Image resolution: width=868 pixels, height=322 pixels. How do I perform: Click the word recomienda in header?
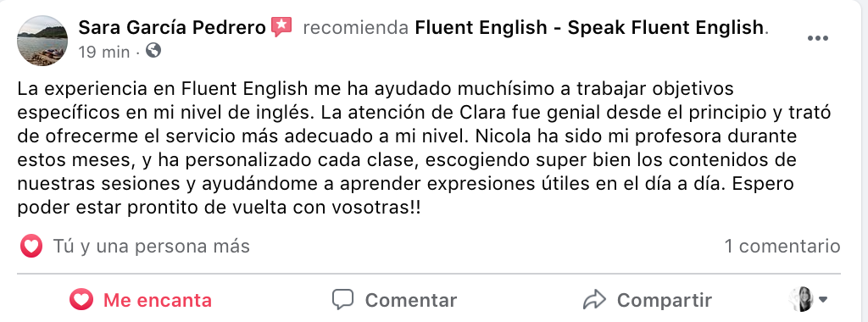(x=355, y=27)
